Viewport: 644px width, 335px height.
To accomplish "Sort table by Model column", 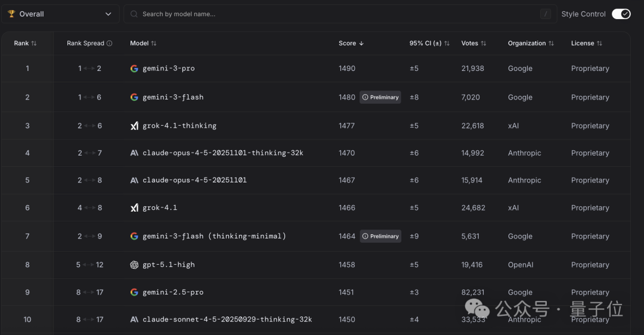I will tap(143, 43).
